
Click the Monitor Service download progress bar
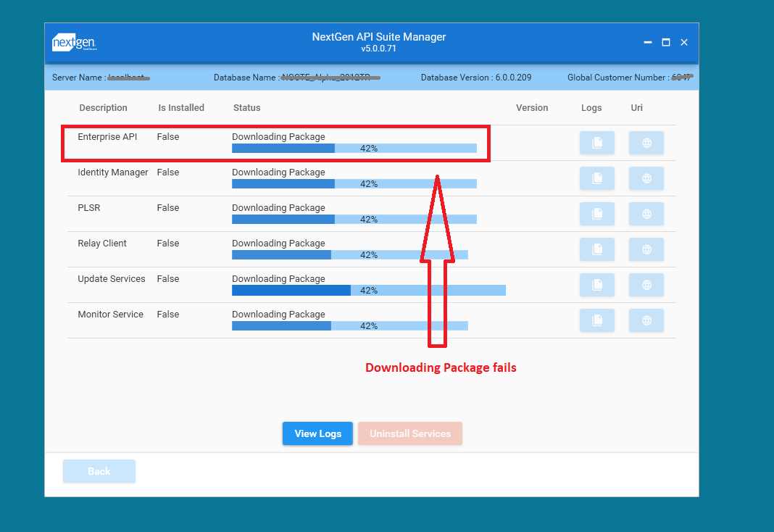click(350, 325)
